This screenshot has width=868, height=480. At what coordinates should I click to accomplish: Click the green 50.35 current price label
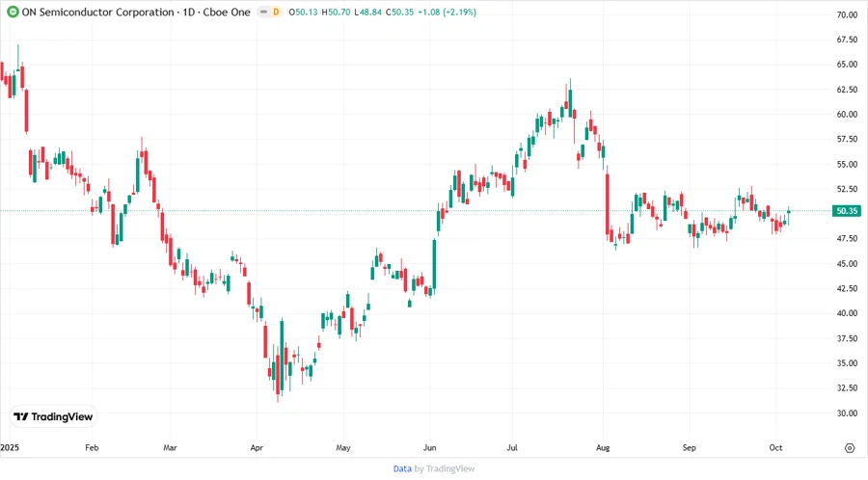click(847, 210)
